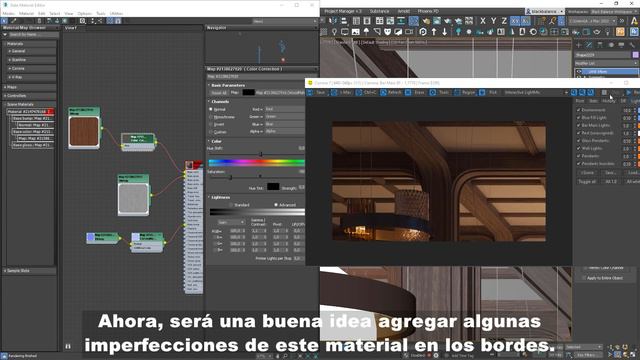
Task: Open the Modes menu in Material Editor
Action: pos(9,13)
